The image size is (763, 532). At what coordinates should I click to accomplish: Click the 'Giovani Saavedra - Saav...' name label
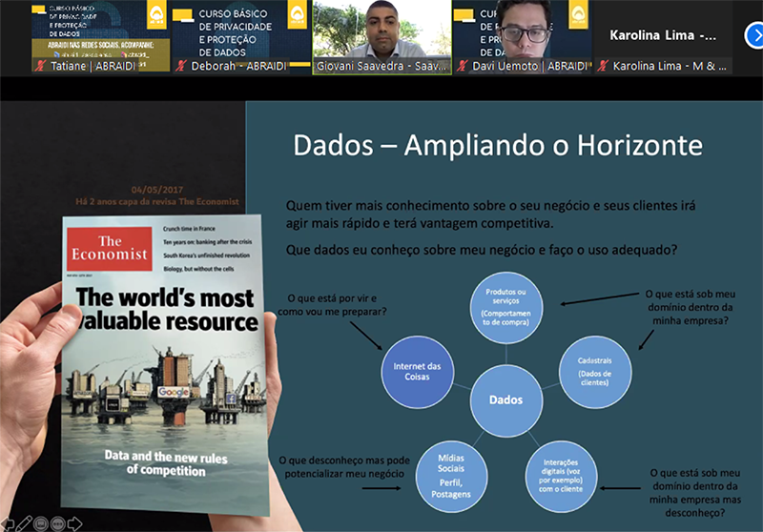tap(381, 66)
